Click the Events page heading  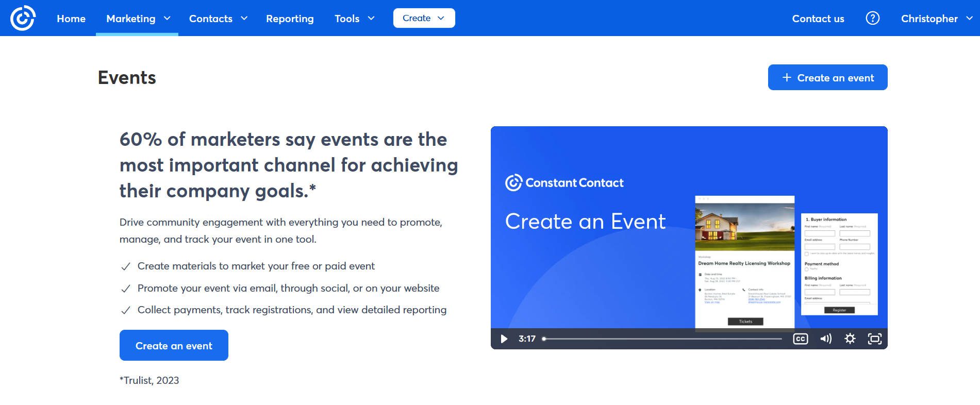click(x=127, y=77)
